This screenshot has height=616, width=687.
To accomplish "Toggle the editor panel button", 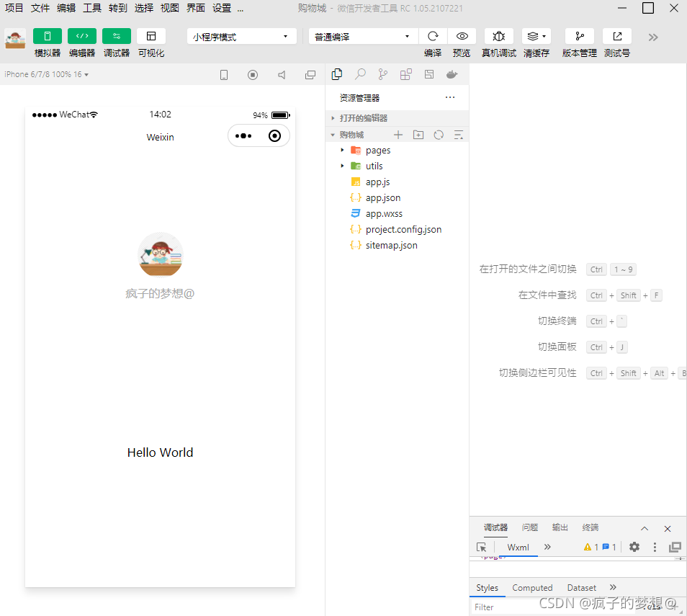I will 82,37.
